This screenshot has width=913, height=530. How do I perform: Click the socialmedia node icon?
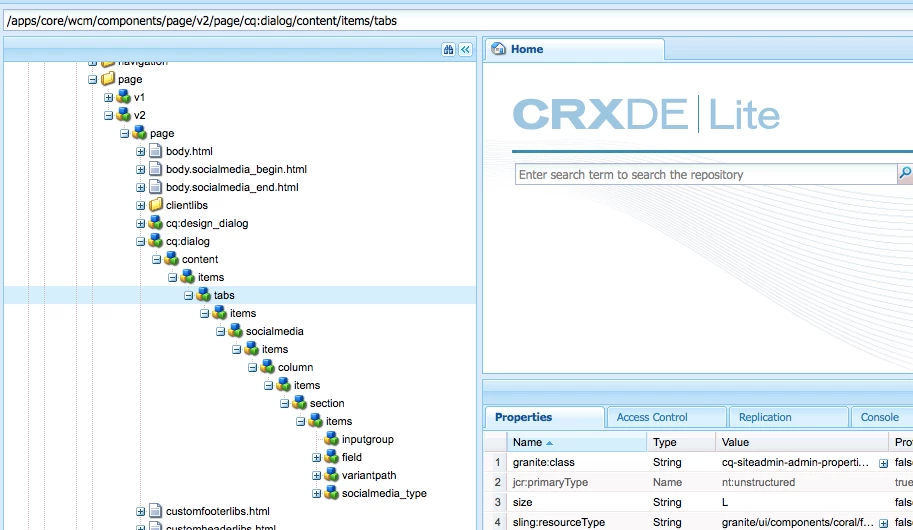[x=235, y=331]
